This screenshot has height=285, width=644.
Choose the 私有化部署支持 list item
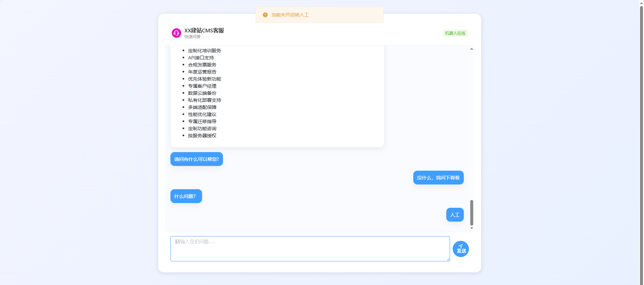tap(204, 100)
